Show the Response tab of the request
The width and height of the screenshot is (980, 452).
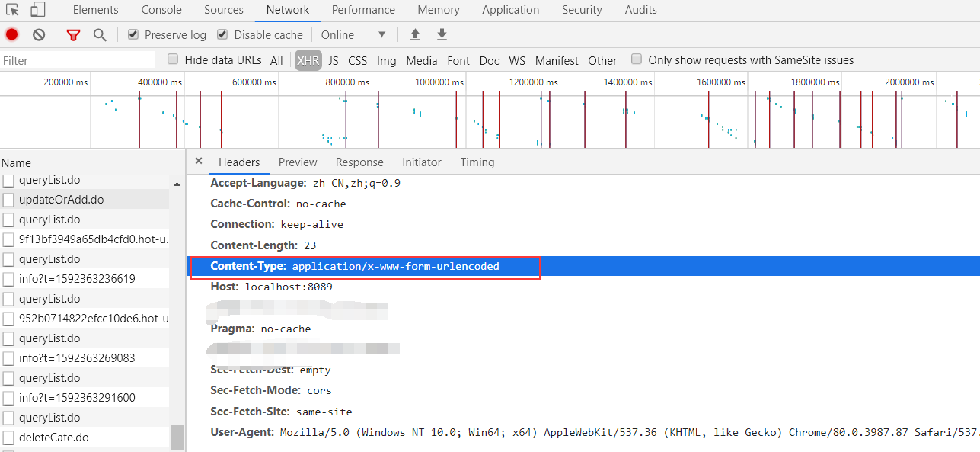click(359, 162)
